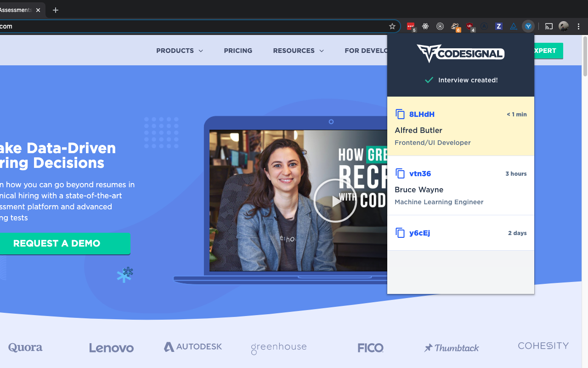Select the Alfred Butler candidate name
Screen dimensions: 588x368
tap(418, 130)
